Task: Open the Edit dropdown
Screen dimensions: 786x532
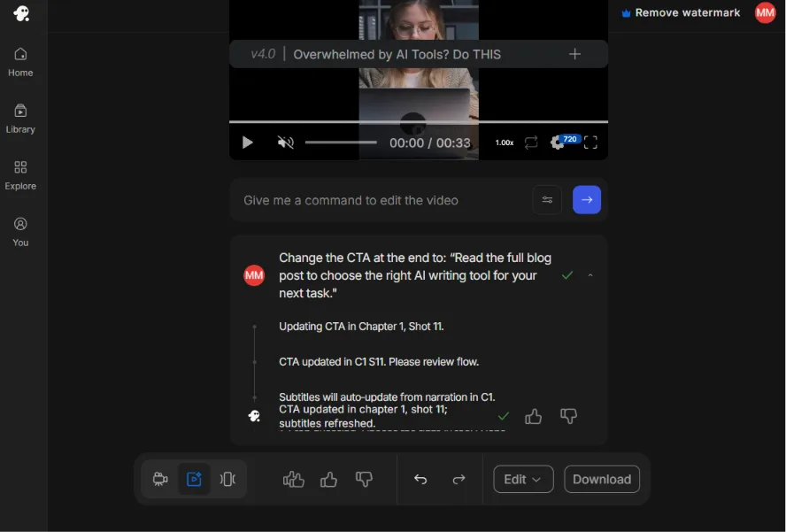Action: point(523,480)
